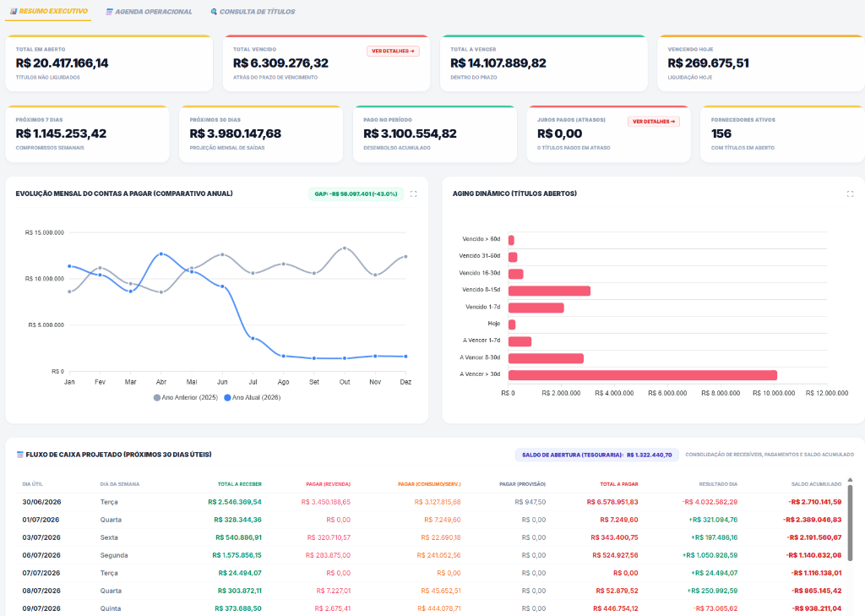Click the Out data point of Ano Anterior line
Viewport: 865px width, 616px height.
[345, 248]
